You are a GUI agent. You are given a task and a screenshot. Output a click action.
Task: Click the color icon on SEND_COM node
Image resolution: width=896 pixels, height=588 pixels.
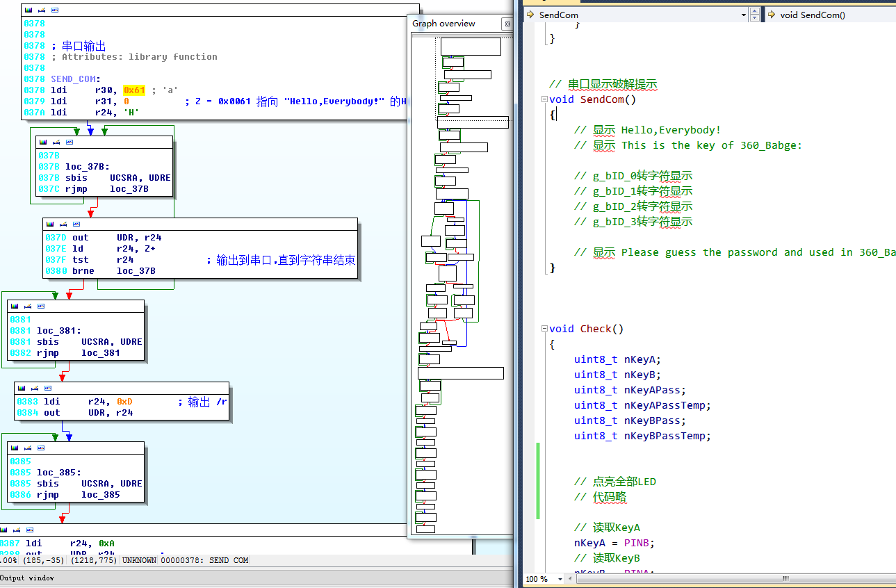(x=28, y=10)
